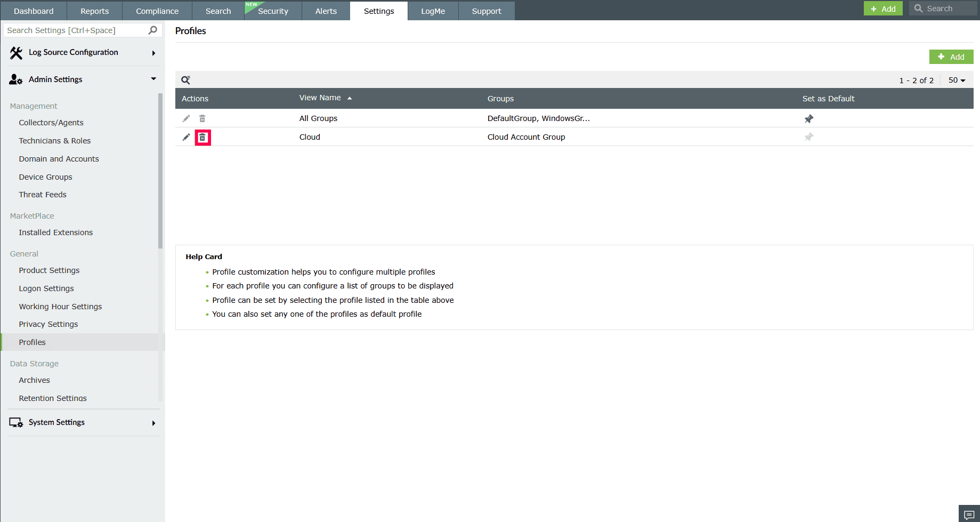Click DefaultGroup, WindowsGr... cell

538,118
